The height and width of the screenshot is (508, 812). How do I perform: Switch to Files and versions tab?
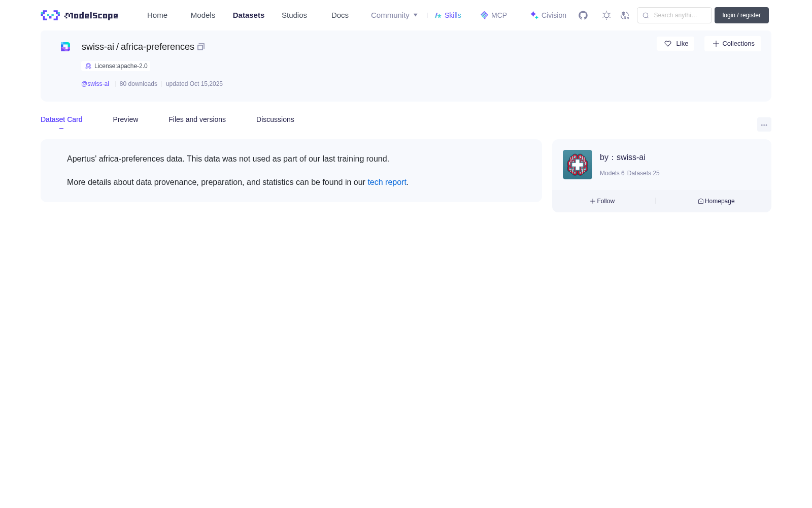click(x=197, y=119)
